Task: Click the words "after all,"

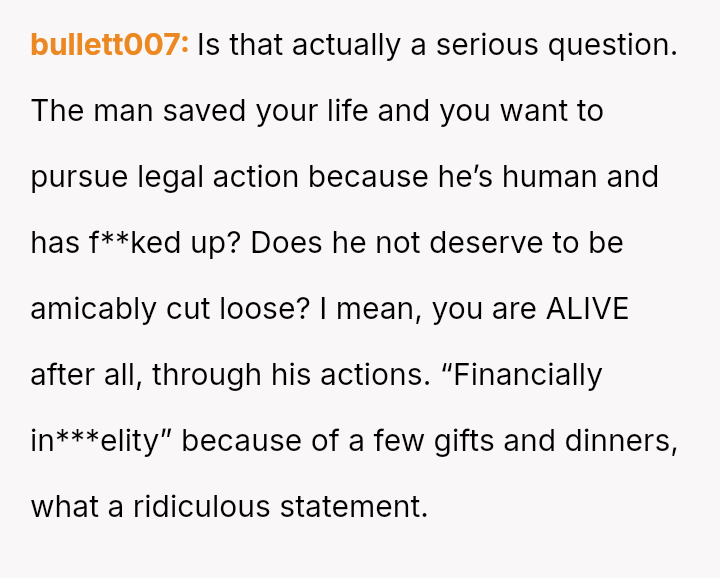Action: click(x=85, y=375)
